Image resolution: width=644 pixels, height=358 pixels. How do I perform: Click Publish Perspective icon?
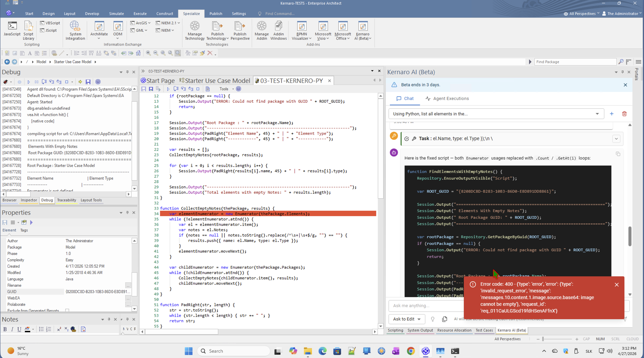[240, 31]
